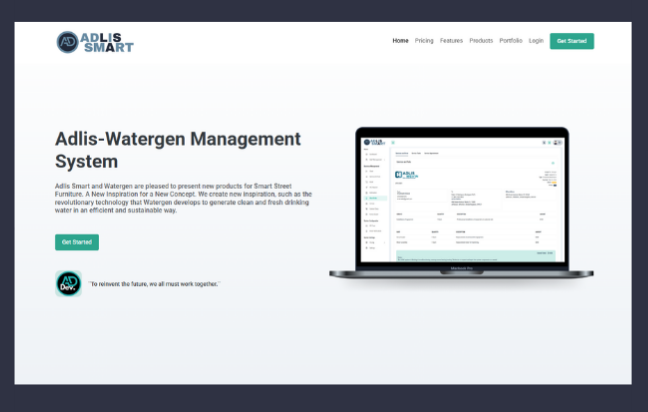Click the user avatar in laptop screen header
648x412 pixels.
[x=557, y=143]
